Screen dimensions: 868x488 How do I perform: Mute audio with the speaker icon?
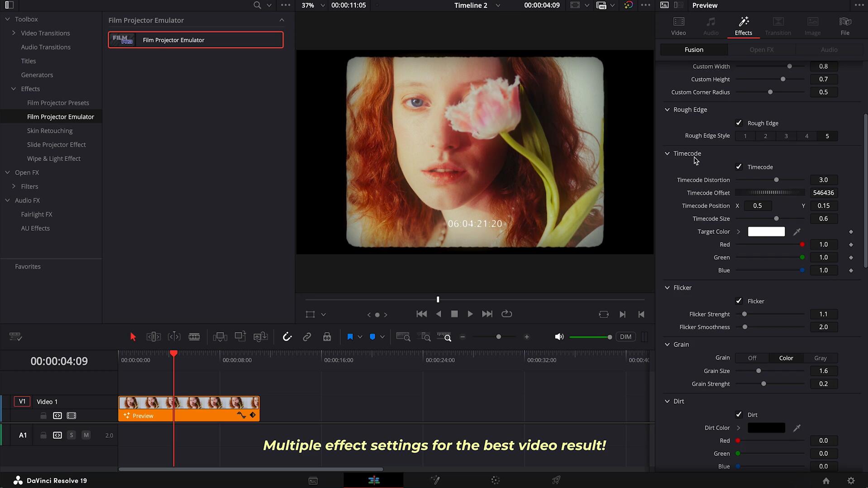(x=559, y=337)
